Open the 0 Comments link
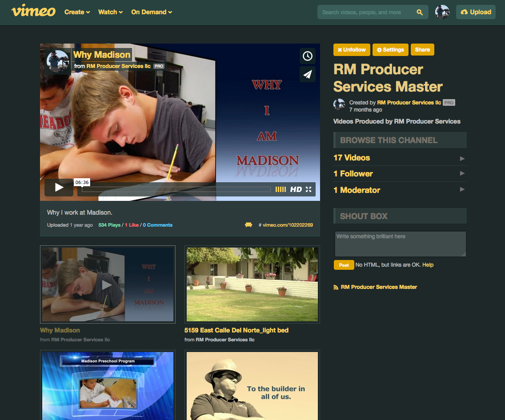 click(158, 225)
